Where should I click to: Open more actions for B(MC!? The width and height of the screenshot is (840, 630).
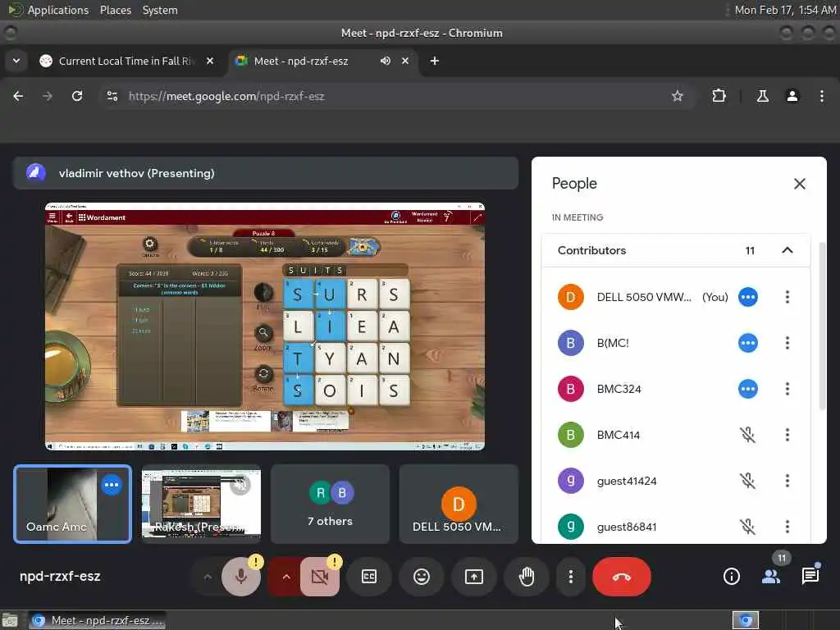pyautogui.click(x=787, y=343)
